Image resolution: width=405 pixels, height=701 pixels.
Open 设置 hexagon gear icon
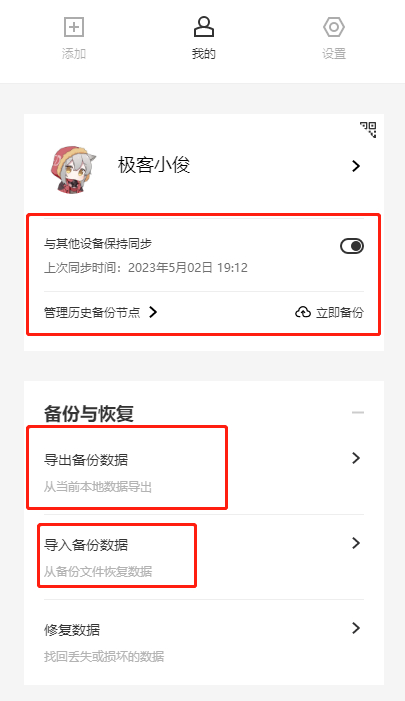tap(334, 27)
